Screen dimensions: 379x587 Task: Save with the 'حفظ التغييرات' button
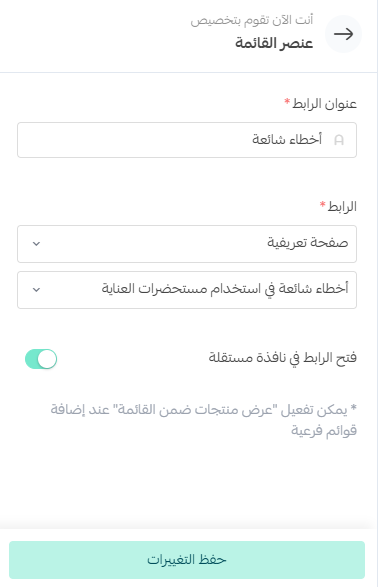(x=187, y=560)
